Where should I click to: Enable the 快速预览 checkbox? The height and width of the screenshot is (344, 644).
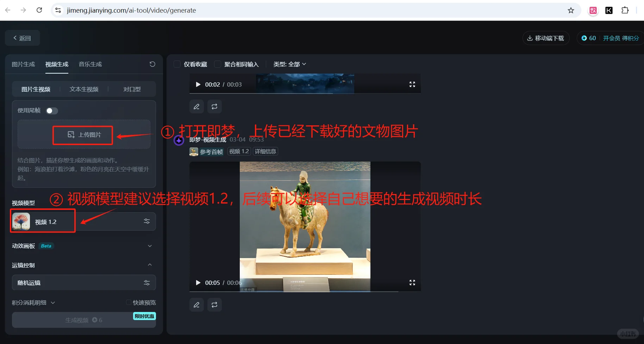[x=129, y=302]
